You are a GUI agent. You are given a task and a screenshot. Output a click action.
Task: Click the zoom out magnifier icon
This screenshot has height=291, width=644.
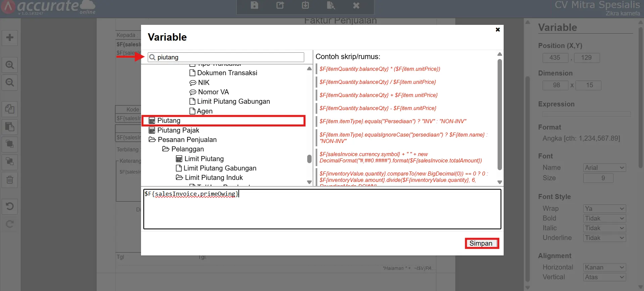pyautogui.click(x=10, y=83)
